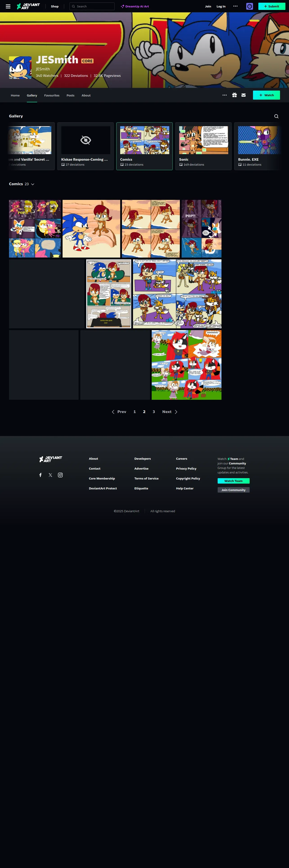Click the search field in the header
289x868 pixels.
click(x=92, y=6)
